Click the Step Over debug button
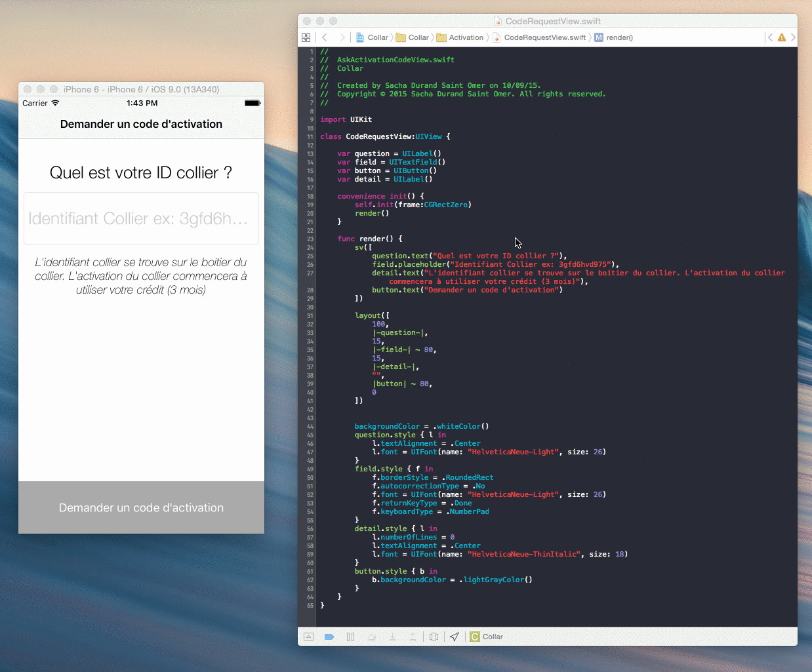The height and width of the screenshot is (672, 812). click(371, 637)
